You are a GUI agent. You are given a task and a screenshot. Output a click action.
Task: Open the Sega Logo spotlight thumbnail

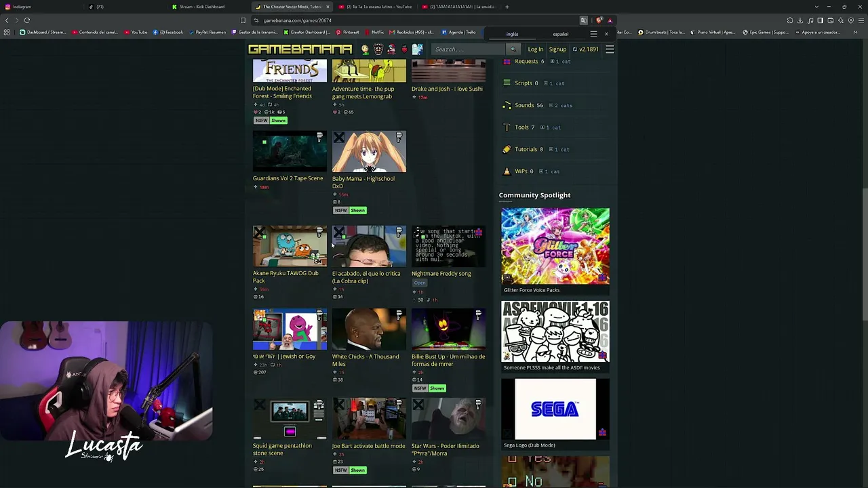coord(555,409)
